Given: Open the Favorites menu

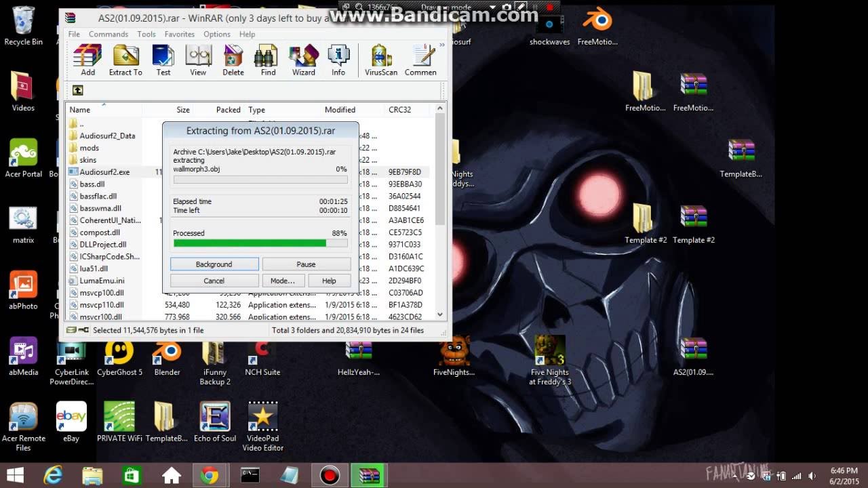Looking at the screenshot, I should (180, 34).
